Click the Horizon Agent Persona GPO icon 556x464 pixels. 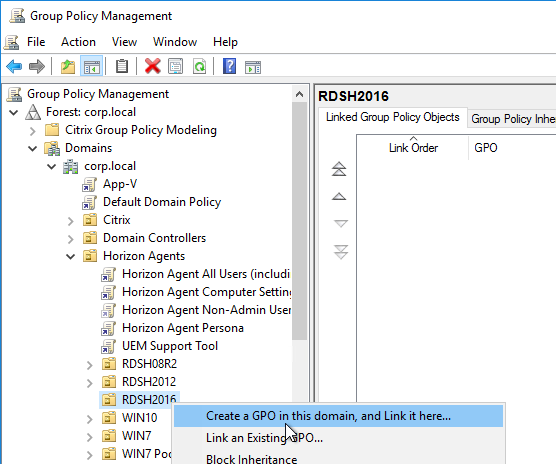point(108,328)
